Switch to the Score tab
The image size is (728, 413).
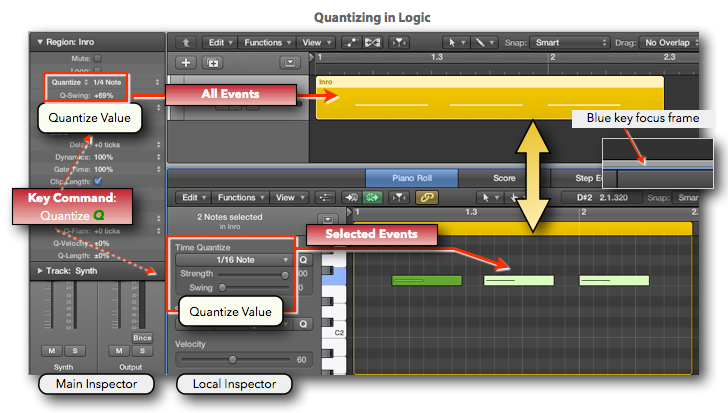(x=505, y=178)
